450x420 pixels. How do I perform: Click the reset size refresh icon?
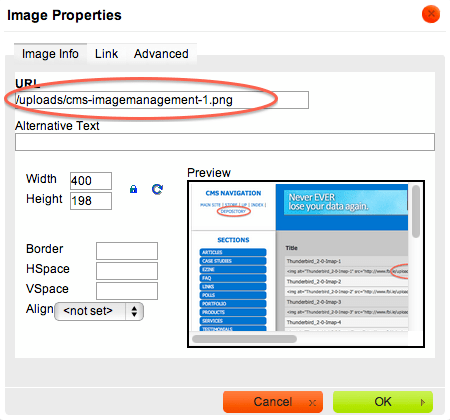point(157,189)
